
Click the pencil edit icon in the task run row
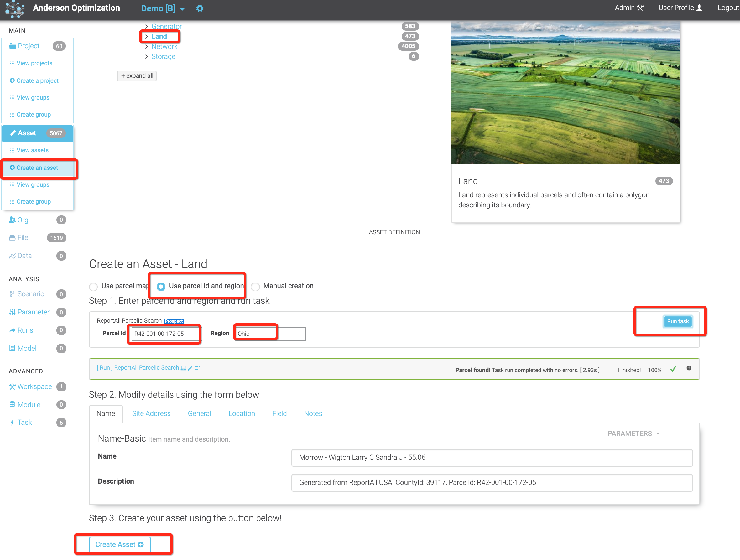point(190,368)
